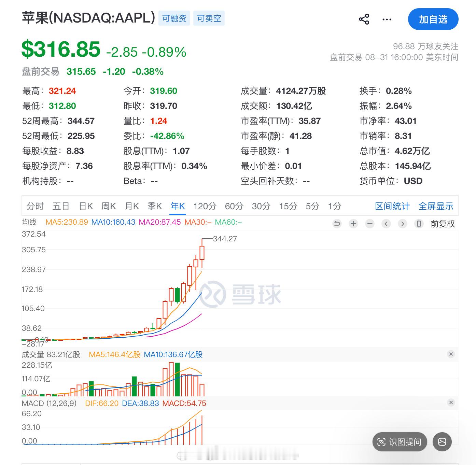Click the 可卖空 tag

tap(209, 18)
